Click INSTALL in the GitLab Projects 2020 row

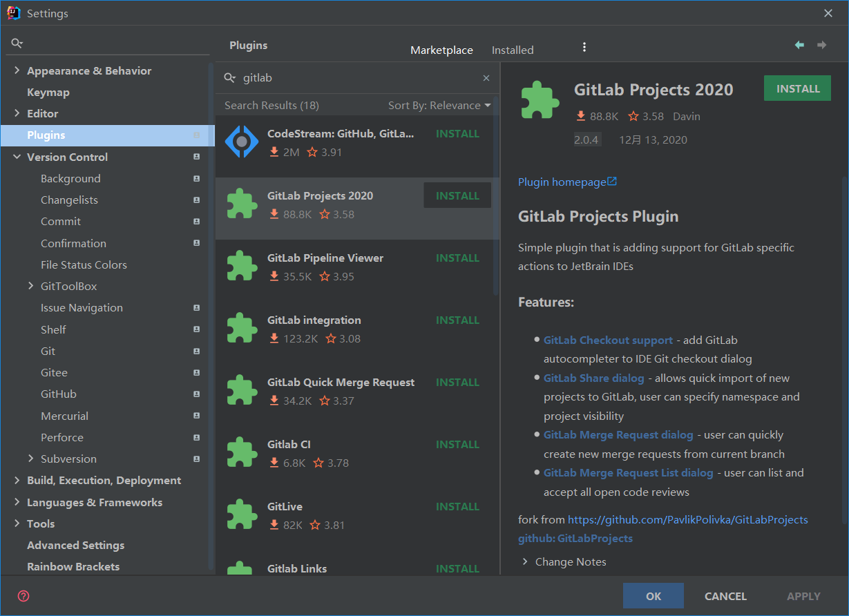(457, 195)
